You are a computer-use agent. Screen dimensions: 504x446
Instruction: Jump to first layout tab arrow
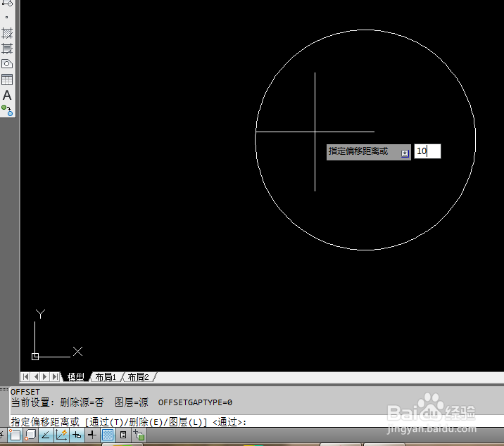click(25, 376)
